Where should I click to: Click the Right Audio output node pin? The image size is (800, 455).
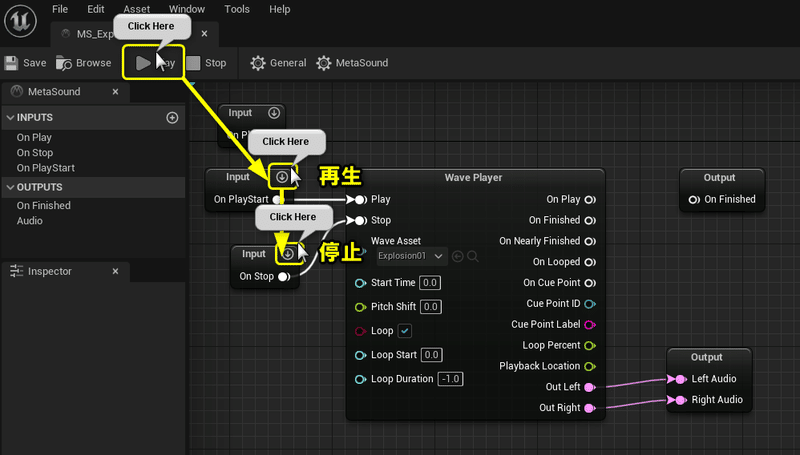tap(680, 400)
